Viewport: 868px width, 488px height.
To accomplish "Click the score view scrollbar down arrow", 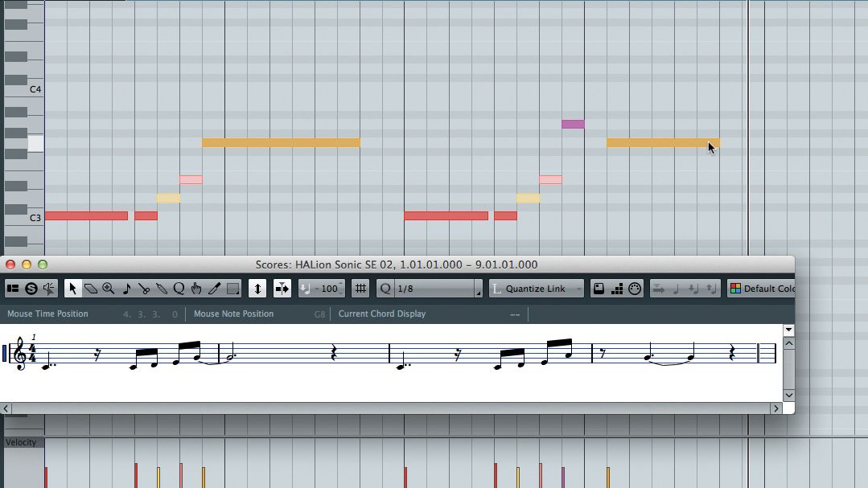I will pyautogui.click(x=789, y=395).
